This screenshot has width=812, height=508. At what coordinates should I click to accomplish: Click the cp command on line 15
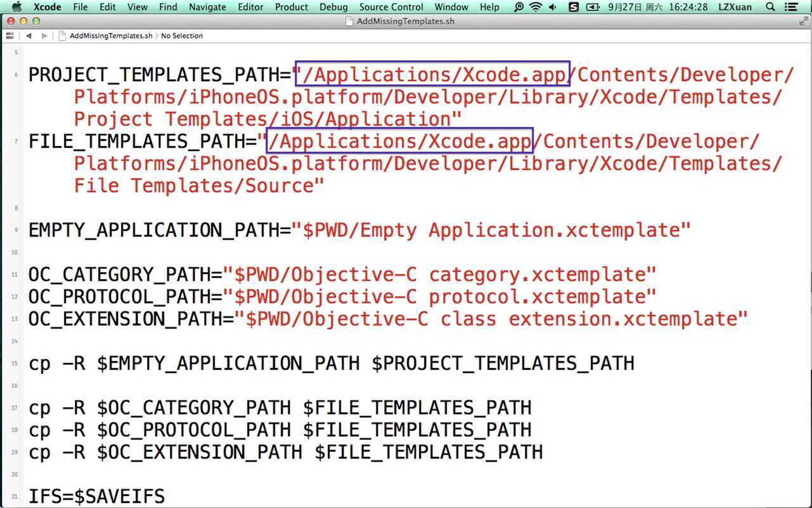pos(39,365)
